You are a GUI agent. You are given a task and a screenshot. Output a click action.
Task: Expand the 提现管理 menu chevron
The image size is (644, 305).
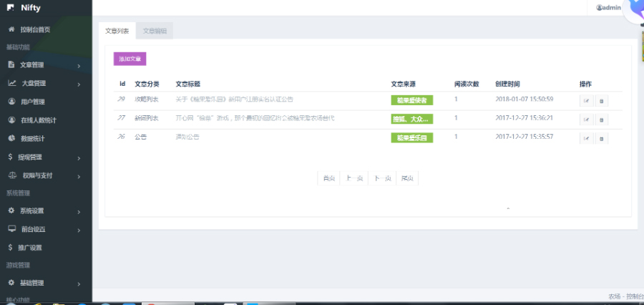pyautogui.click(x=79, y=158)
